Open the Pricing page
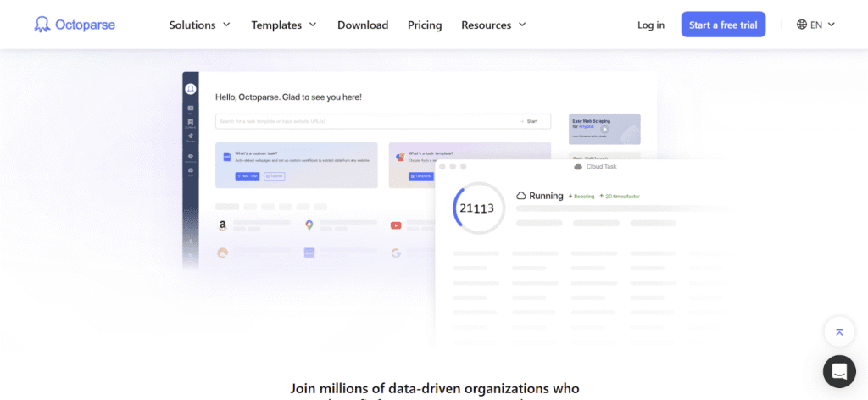This screenshot has width=868, height=400. pos(425,25)
